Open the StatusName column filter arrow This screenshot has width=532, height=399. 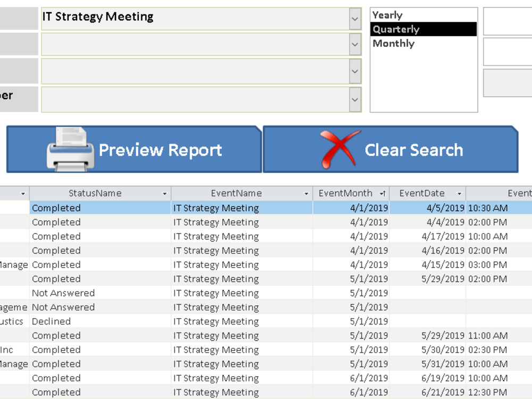coord(164,194)
